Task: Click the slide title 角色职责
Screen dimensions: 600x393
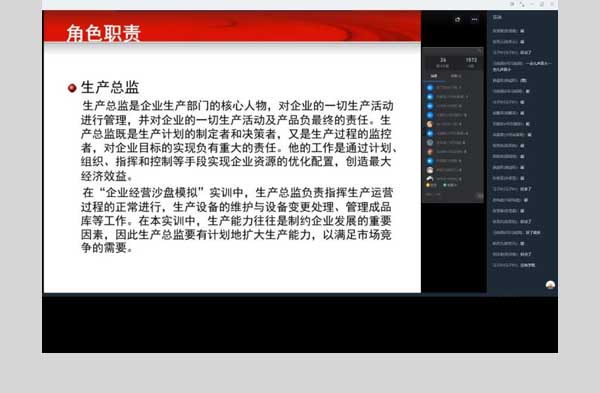Action: click(x=103, y=33)
